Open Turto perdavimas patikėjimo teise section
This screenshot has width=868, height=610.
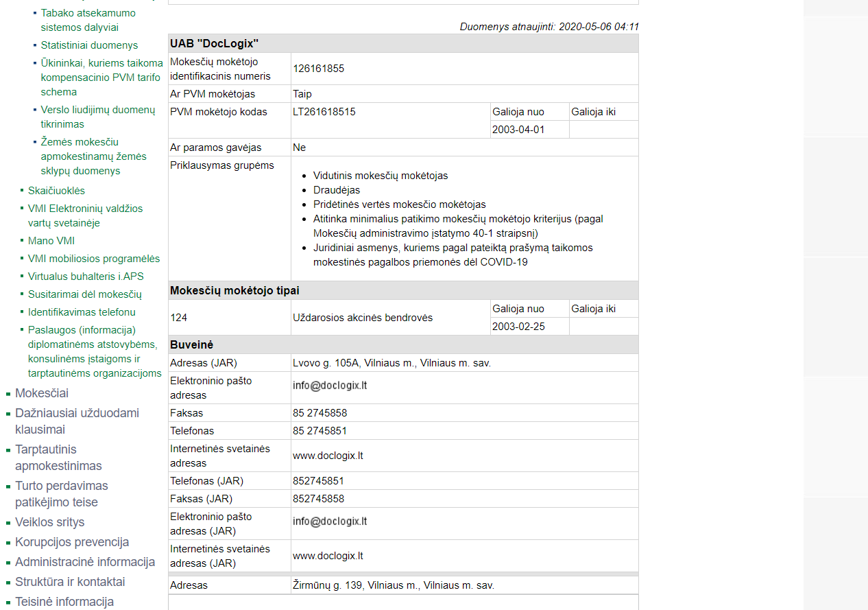pyautogui.click(x=61, y=494)
